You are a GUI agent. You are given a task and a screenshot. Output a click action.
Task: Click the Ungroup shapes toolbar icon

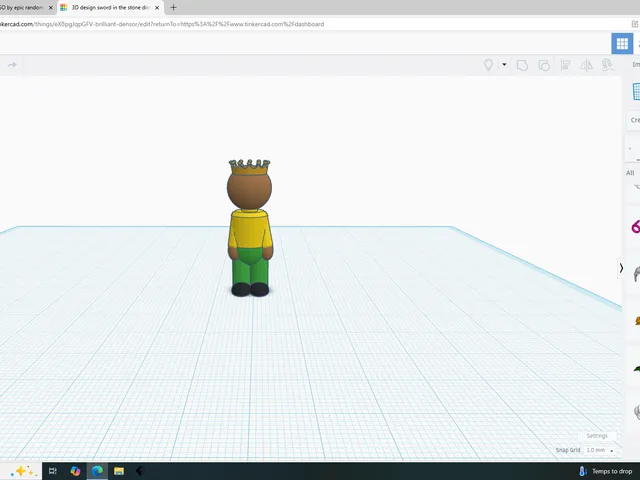tap(544, 65)
